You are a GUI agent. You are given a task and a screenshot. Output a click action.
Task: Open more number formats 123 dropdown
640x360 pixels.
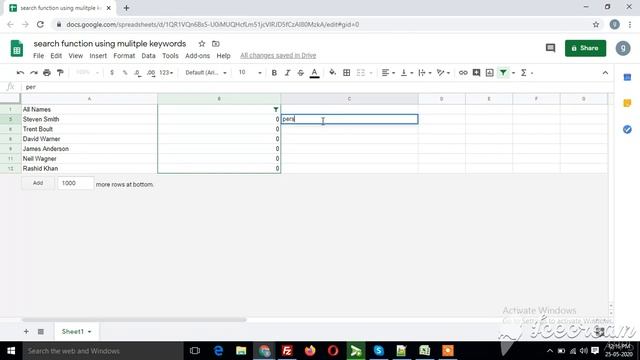(166, 73)
